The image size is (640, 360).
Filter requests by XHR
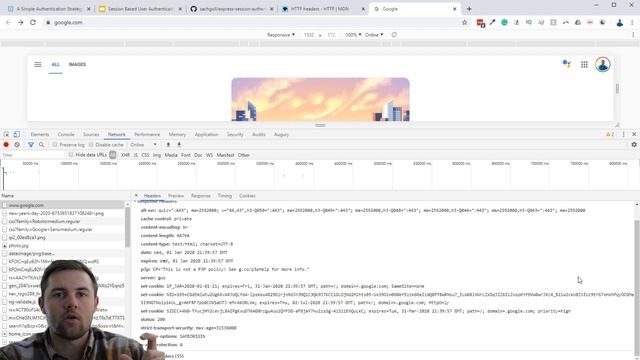pyautogui.click(x=125, y=155)
